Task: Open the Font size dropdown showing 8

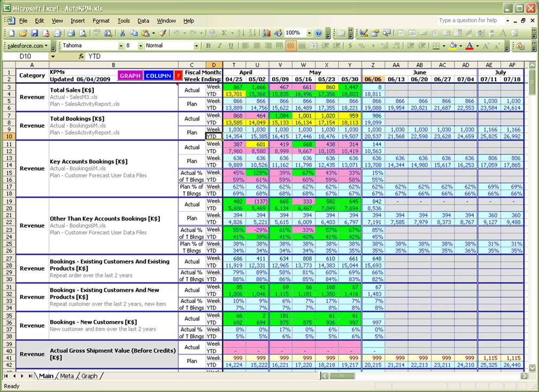Action: (141, 45)
